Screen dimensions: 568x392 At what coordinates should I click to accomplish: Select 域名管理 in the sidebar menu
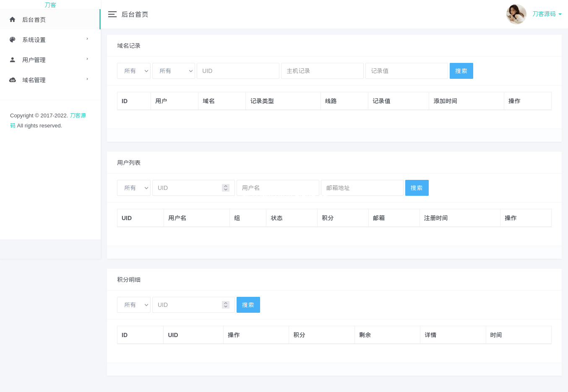tap(34, 80)
